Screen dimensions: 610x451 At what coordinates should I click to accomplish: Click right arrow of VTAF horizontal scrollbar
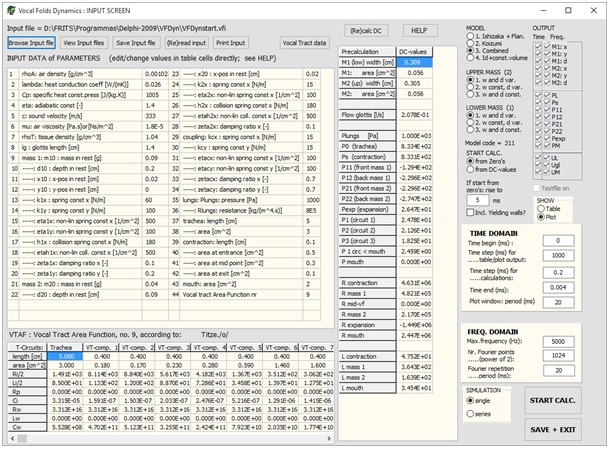point(329,439)
